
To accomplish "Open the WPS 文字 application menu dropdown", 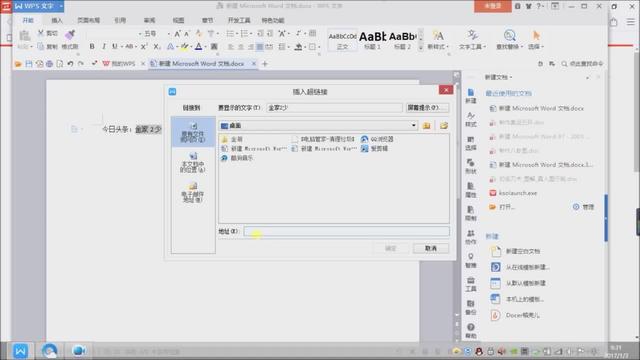I will [x=61, y=6].
